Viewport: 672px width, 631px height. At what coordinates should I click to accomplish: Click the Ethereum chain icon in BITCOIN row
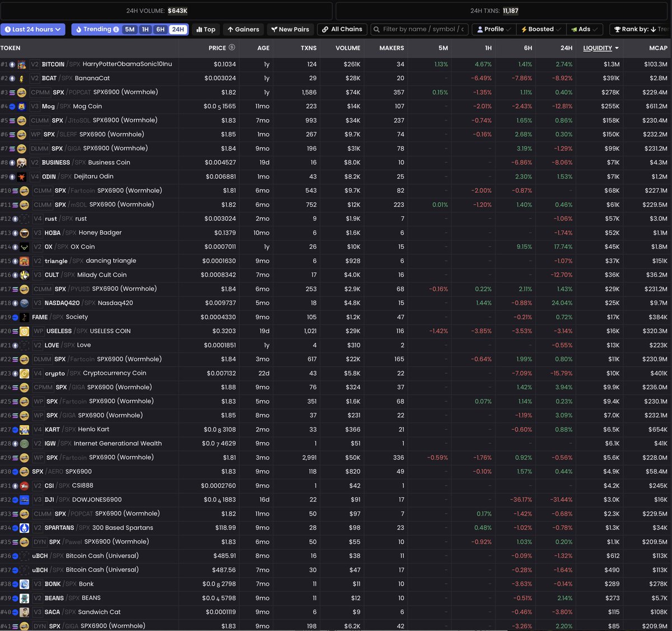pyautogui.click(x=12, y=64)
